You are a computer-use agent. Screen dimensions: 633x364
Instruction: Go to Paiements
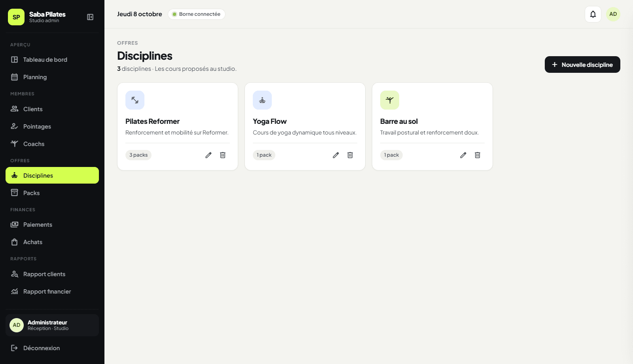52,225
